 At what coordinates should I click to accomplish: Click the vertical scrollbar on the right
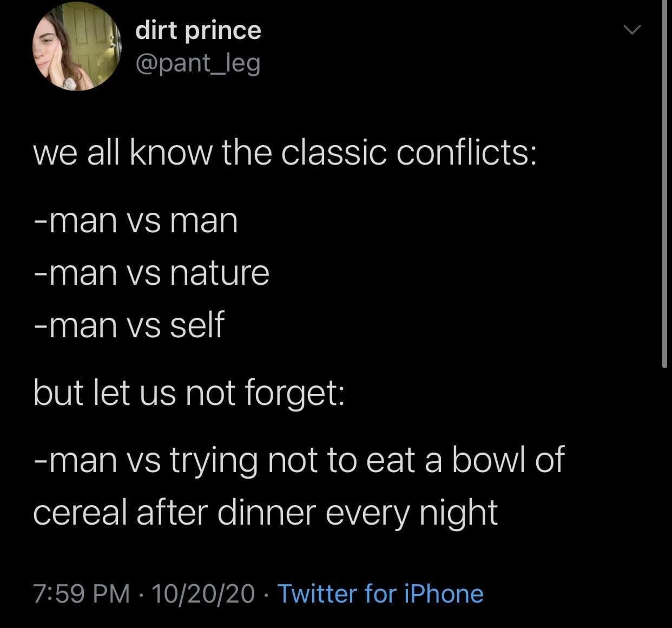click(664, 184)
